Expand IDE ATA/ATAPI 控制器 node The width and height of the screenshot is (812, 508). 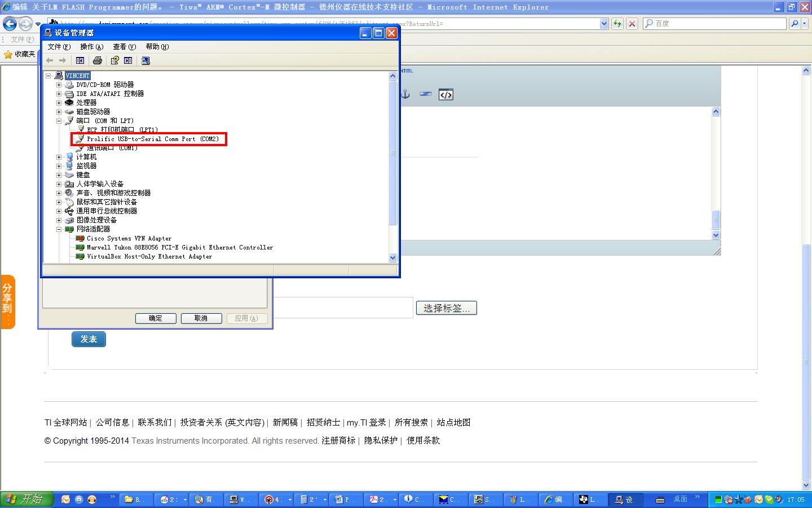tap(59, 94)
